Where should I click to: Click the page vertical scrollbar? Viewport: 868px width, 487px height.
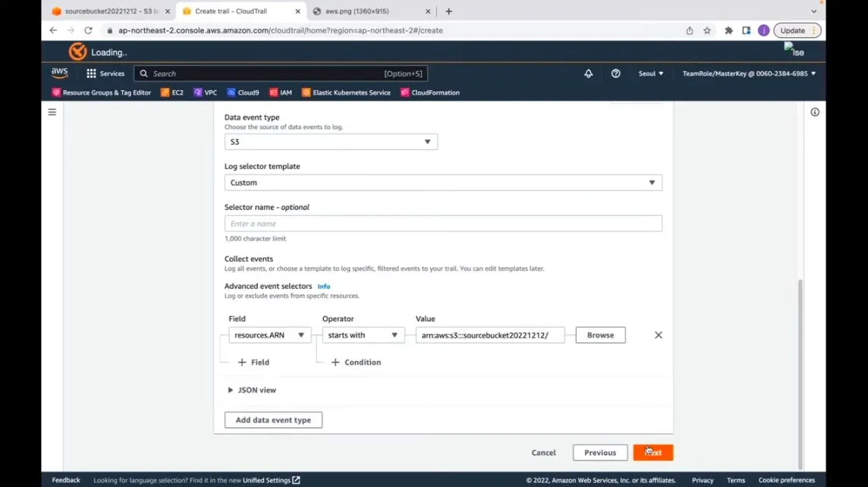pyautogui.click(x=800, y=373)
